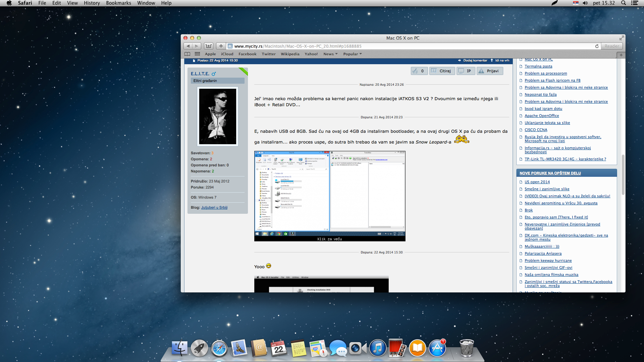Open the History menu
644x362 pixels.
92,3
